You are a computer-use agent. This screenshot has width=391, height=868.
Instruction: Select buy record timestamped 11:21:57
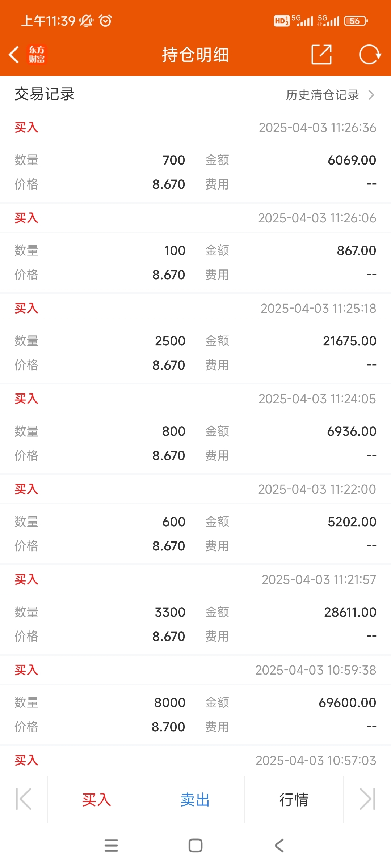tap(195, 610)
